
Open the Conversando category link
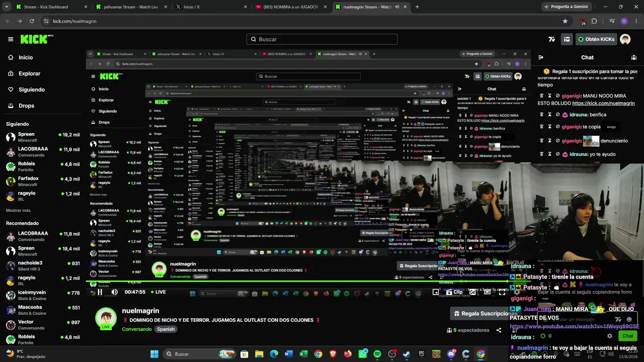tap(137, 329)
